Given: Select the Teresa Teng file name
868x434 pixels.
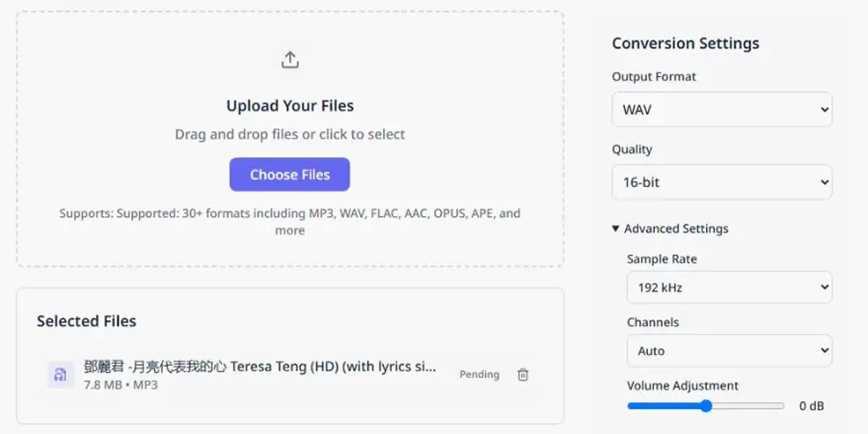Looking at the screenshot, I should (260, 366).
